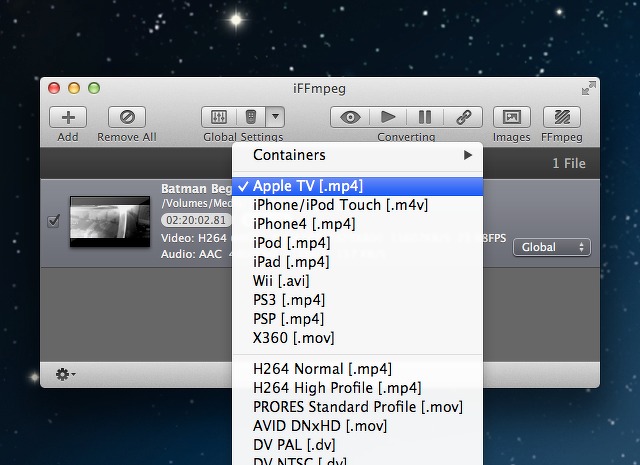The width and height of the screenshot is (640, 465).
Task: Open global settings sliders icon
Action: pyautogui.click(x=219, y=117)
